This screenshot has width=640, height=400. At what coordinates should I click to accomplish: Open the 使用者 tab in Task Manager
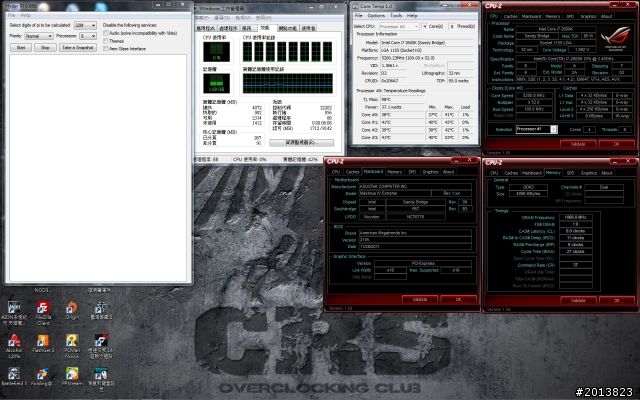pyautogui.click(x=309, y=28)
